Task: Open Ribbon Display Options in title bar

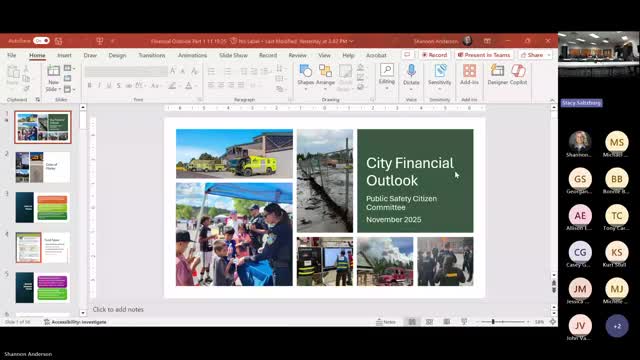Action: point(487,41)
